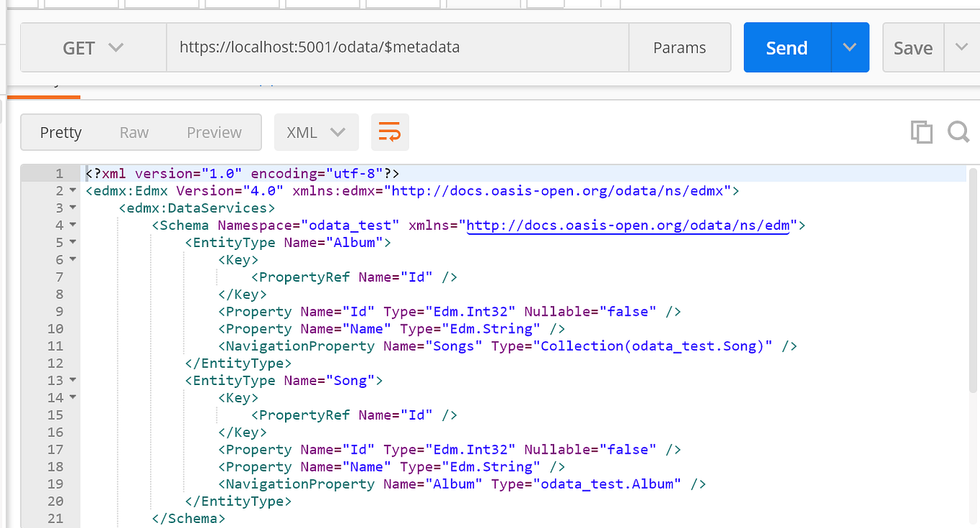Focus the request URL field

(x=398, y=48)
